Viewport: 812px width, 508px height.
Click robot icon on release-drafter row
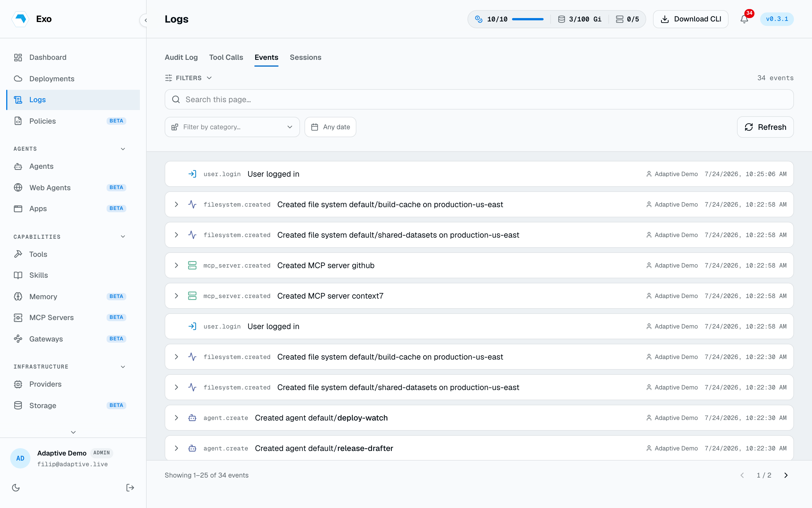click(192, 448)
